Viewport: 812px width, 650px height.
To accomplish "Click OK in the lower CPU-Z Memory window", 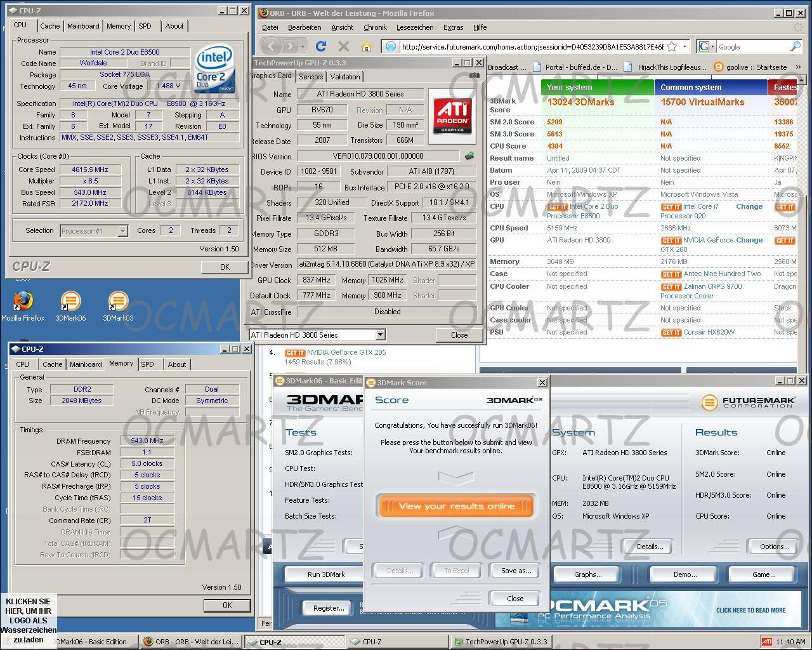I will pyautogui.click(x=227, y=606).
